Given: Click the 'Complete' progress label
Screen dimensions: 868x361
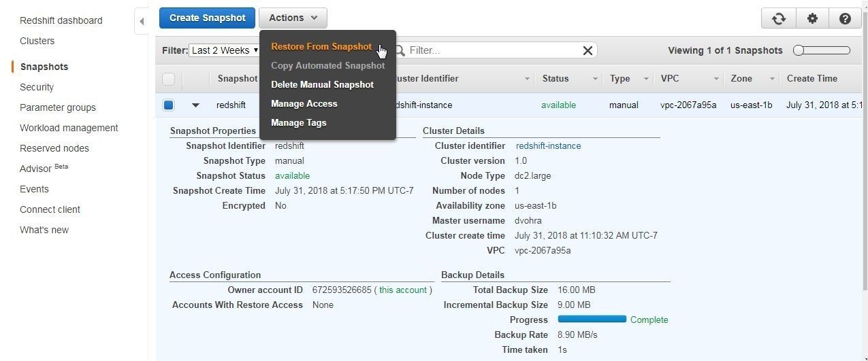Looking at the screenshot, I should pyautogui.click(x=649, y=320).
